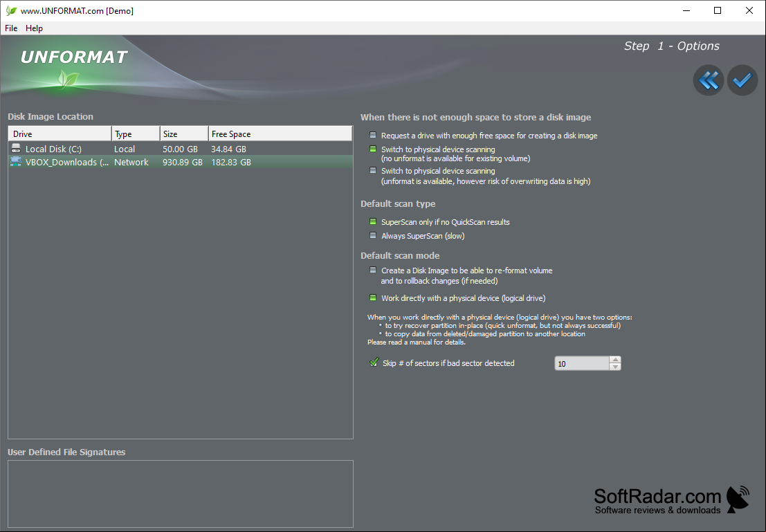The image size is (766, 532).
Task: Sort the list by Free Space column
Action: [280, 134]
